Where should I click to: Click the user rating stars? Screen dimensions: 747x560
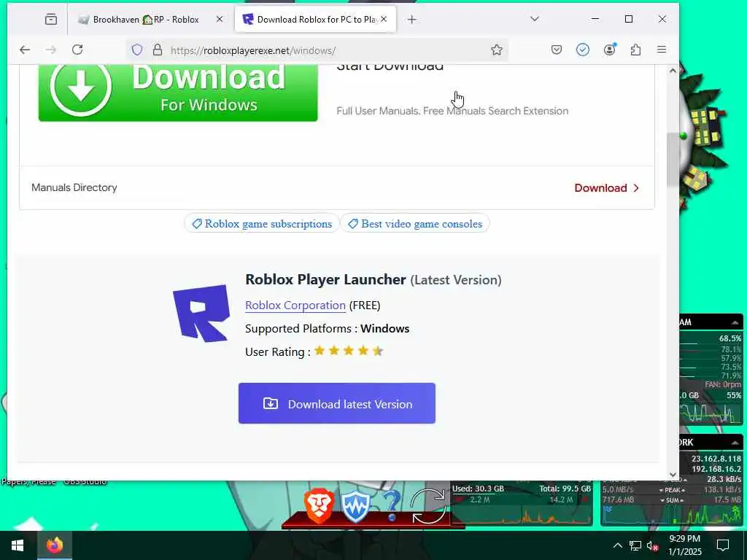pos(349,351)
